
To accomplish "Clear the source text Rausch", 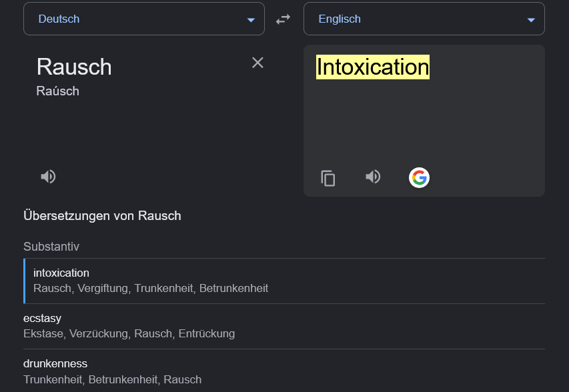I will tap(257, 63).
